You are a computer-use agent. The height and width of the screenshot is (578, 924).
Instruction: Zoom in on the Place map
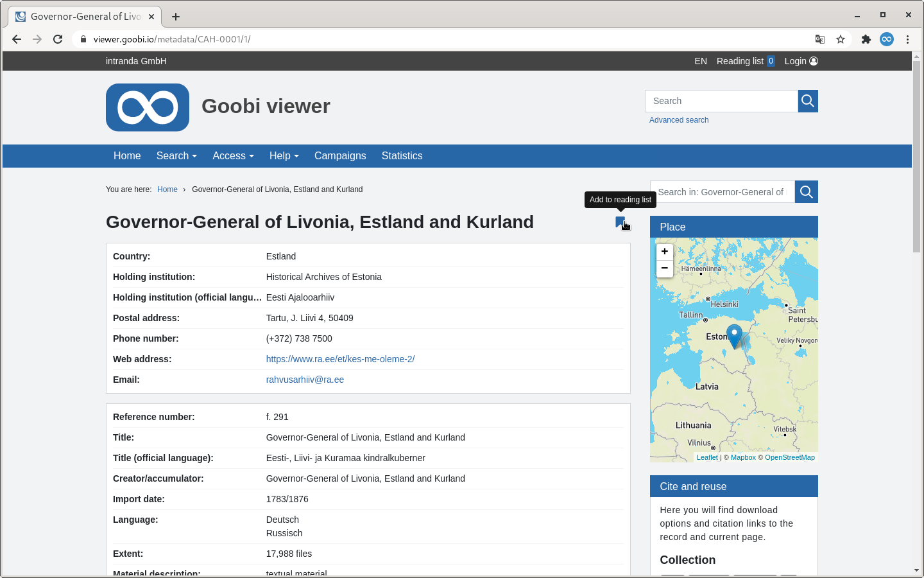tap(665, 252)
